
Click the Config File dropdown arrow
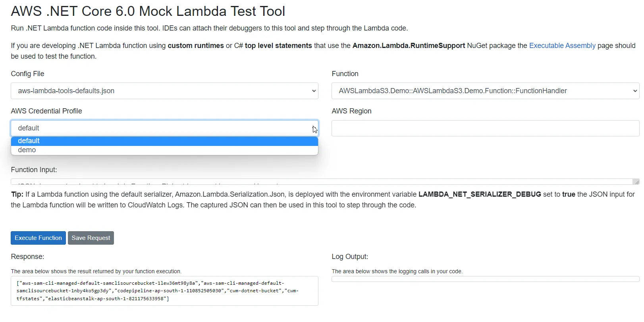click(x=313, y=91)
